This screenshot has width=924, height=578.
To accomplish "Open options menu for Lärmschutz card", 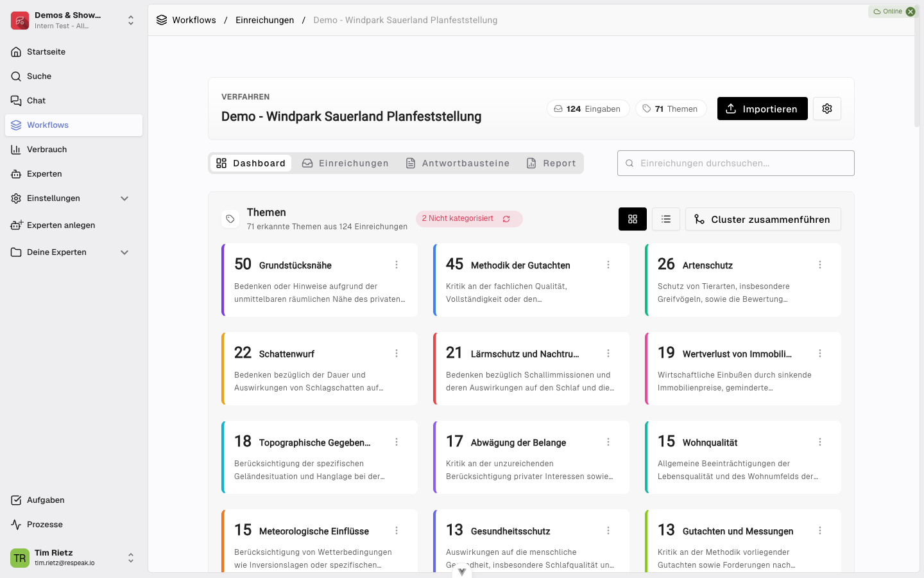I will (x=608, y=353).
